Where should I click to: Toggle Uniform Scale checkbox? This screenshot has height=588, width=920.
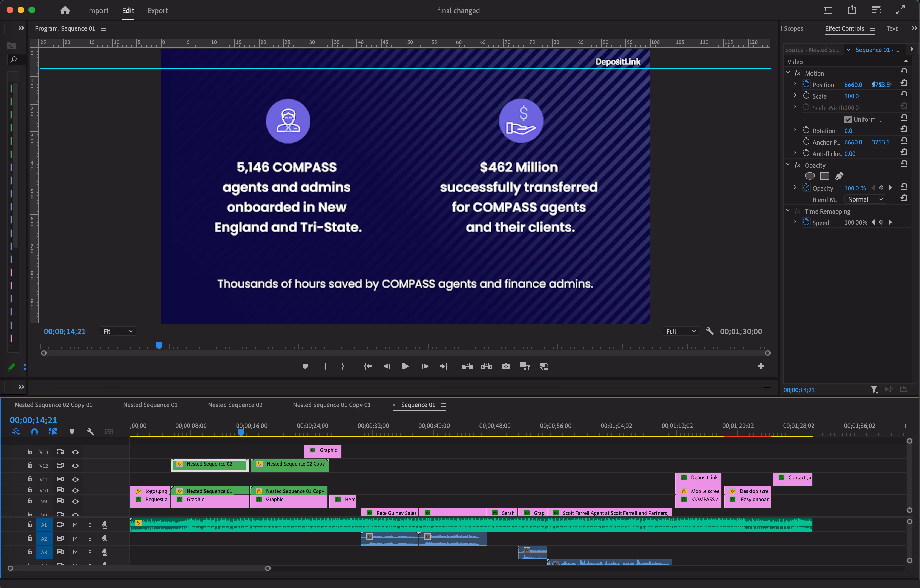(x=848, y=119)
